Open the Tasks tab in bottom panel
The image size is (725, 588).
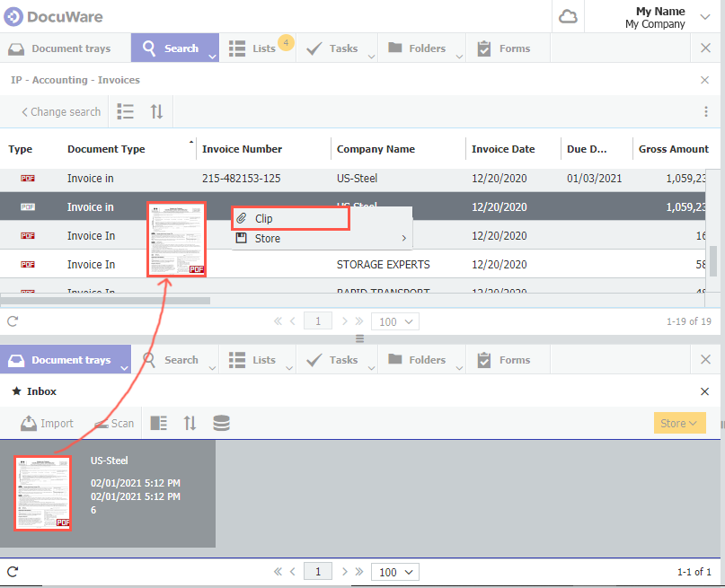click(332, 360)
